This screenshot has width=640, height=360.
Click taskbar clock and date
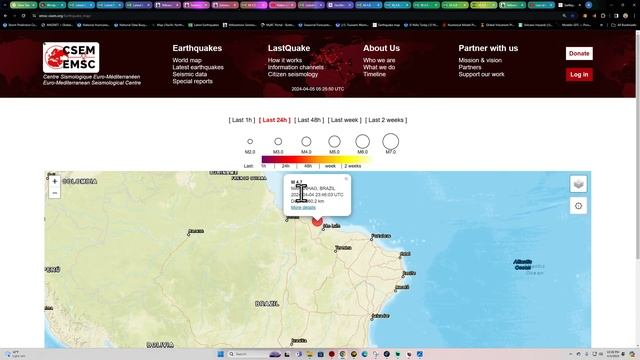pyautogui.click(x=612, y=354)
